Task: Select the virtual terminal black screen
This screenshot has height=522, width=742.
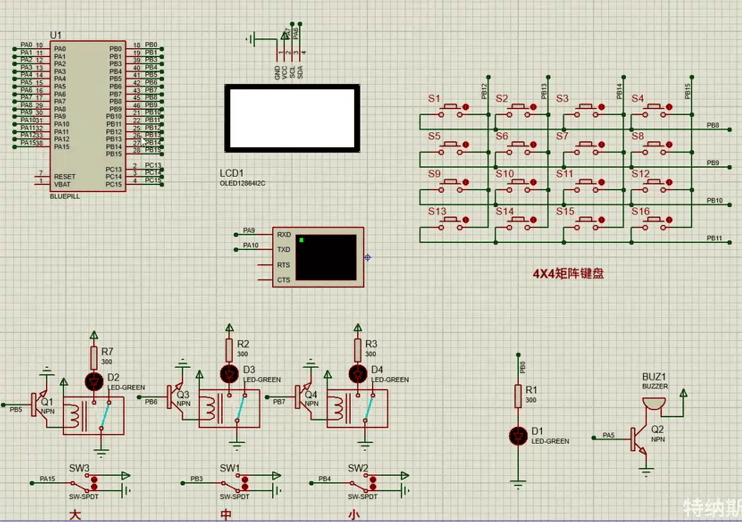Action: point(328,257)
